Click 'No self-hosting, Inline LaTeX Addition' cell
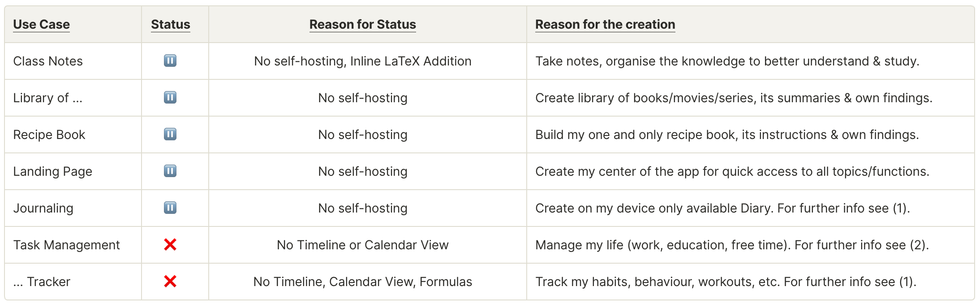The height and width of the screenshot is (304, 980). [368, 61]
